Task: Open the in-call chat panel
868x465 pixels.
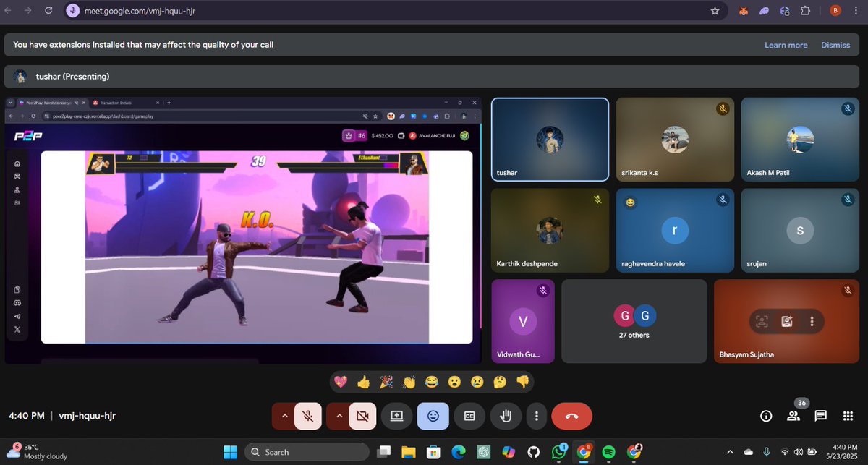Action: tap(821, 416)
